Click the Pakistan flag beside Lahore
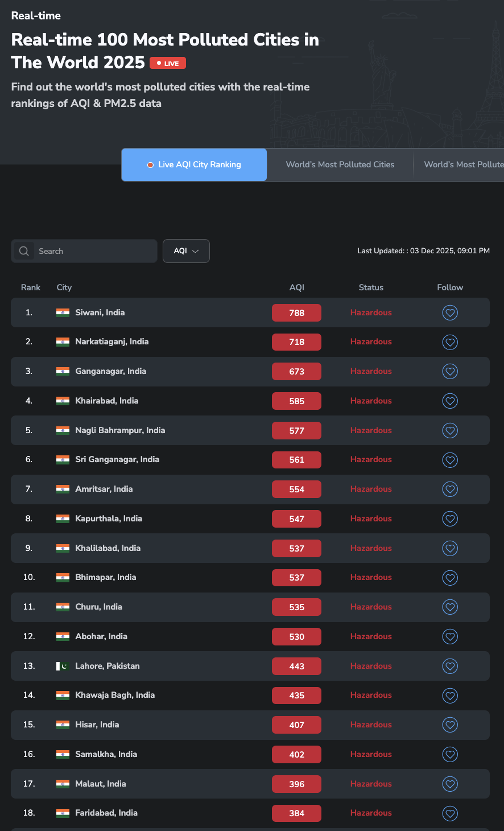Screen dimensions: 504x831 point(63,666)
